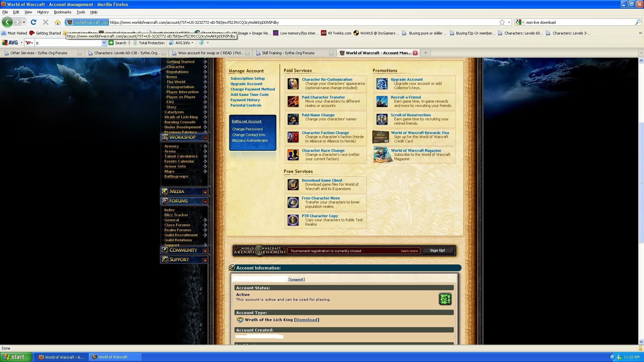Screen dimensions: 644x362
Task: Open the Talent Calculators sidebar link
Action: (181, 156)
